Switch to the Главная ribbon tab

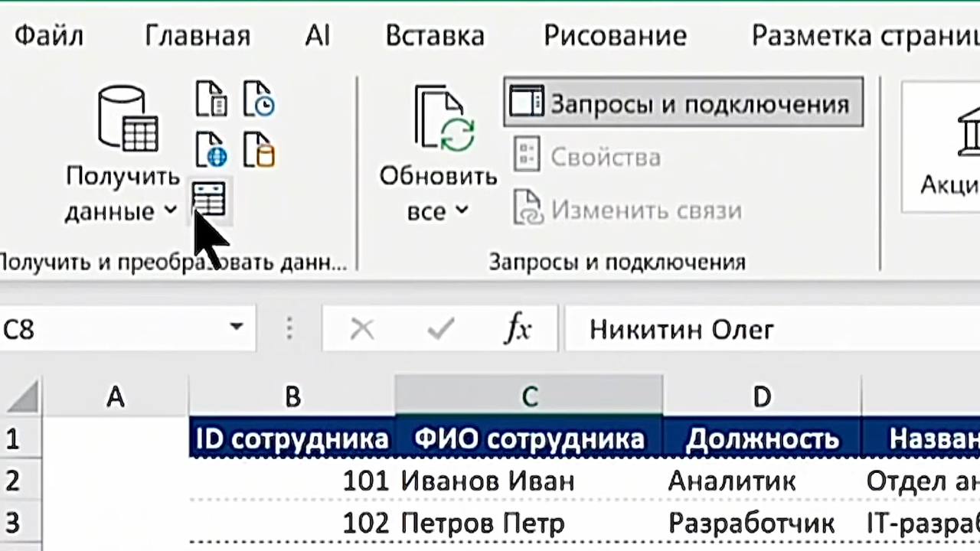click(198, 36)
